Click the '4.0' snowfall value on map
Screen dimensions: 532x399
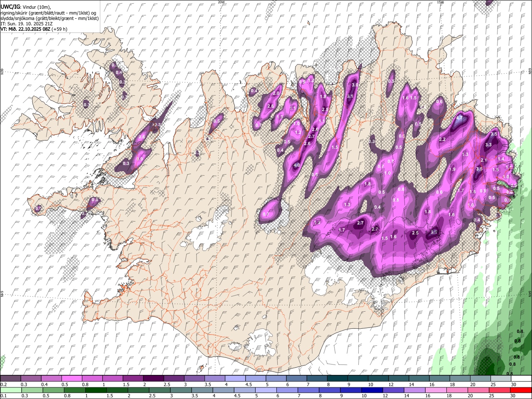297,165
